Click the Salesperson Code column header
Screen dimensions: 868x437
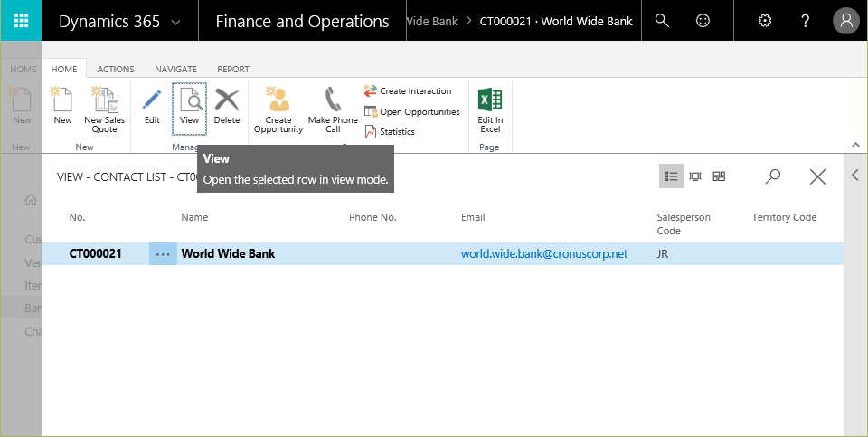pos(684,224)
